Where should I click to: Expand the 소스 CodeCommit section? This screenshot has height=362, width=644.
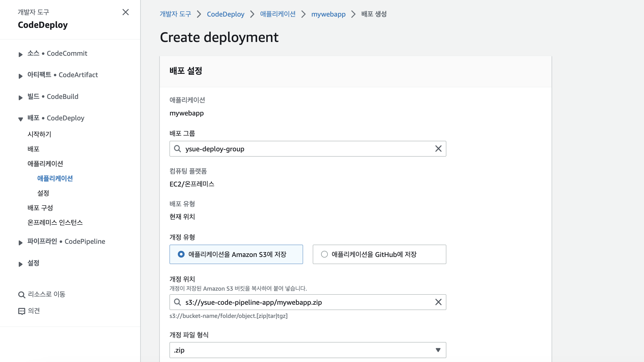pyautogui.click(x=21, y=55)
